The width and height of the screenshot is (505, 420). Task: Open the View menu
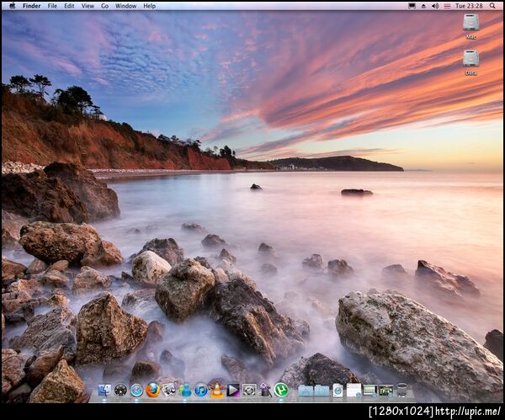pos(88,6)
